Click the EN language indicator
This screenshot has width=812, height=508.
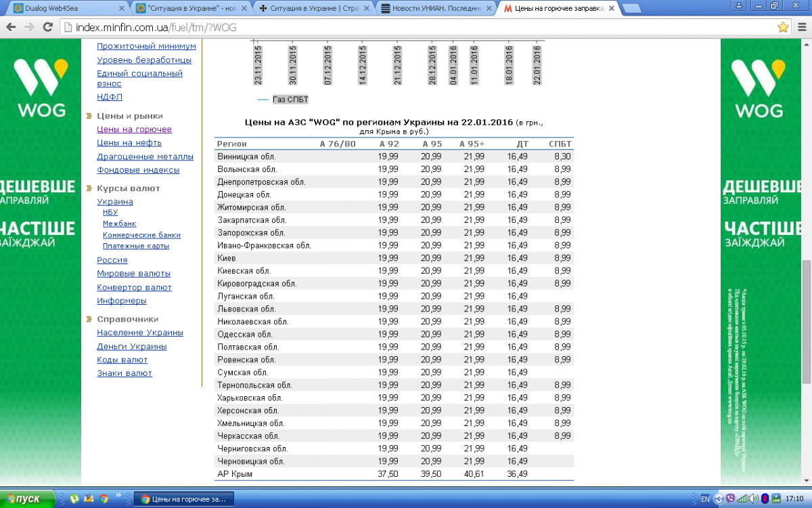tap(705, 499)
